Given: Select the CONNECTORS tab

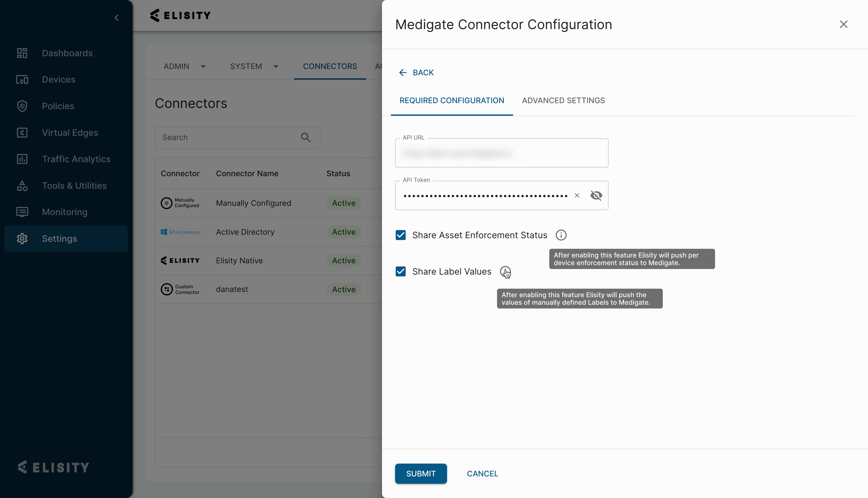Looking at the screenshot, I should [330, 66].
